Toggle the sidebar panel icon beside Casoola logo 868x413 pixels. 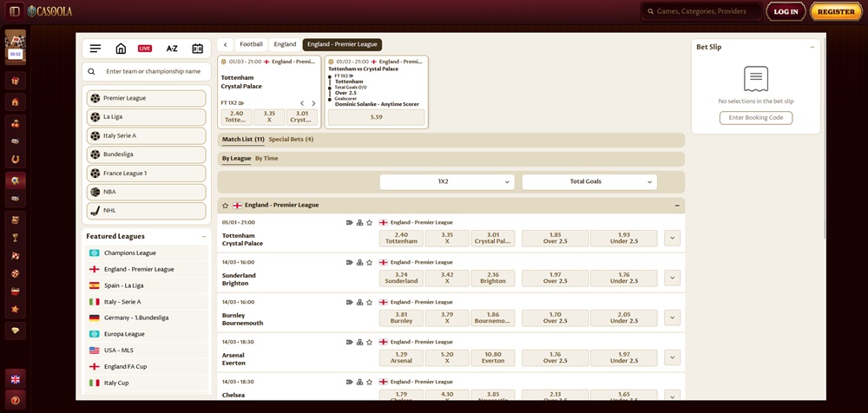coord(15,11)
